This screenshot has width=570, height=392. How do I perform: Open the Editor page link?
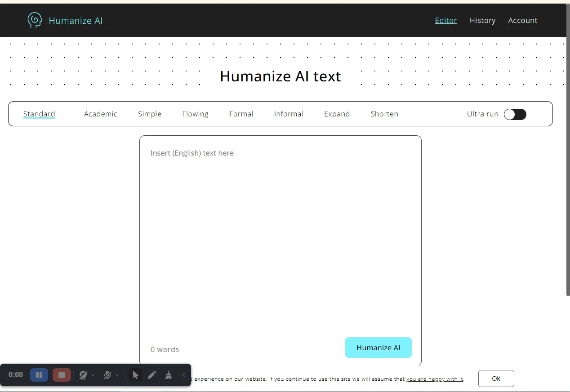[446, 20]
